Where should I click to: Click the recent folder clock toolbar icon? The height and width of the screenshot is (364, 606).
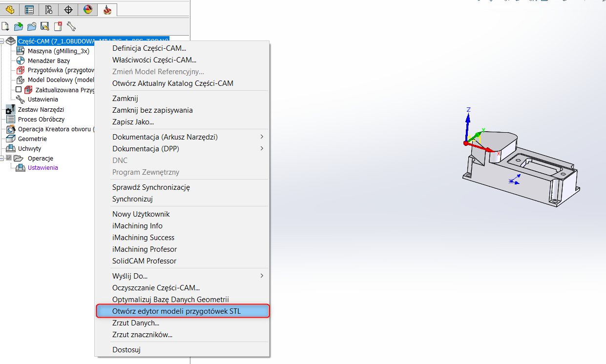(x=32, y=26)
